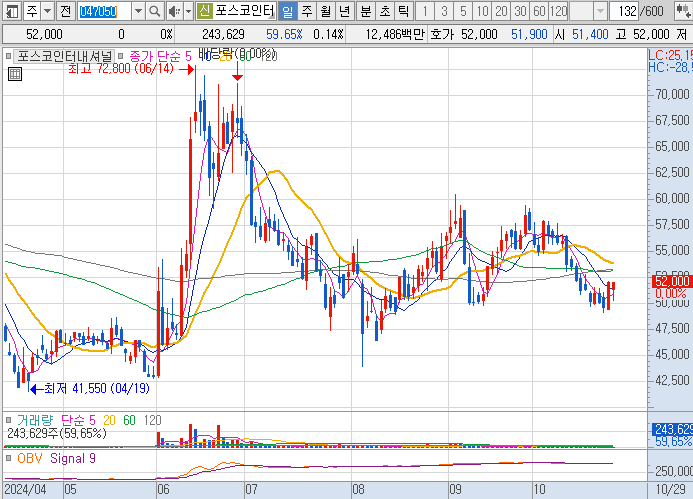This screenshot has height=499, width=693.
Task: Click the date label 10/29 on time axis
Action: point(670,489)
